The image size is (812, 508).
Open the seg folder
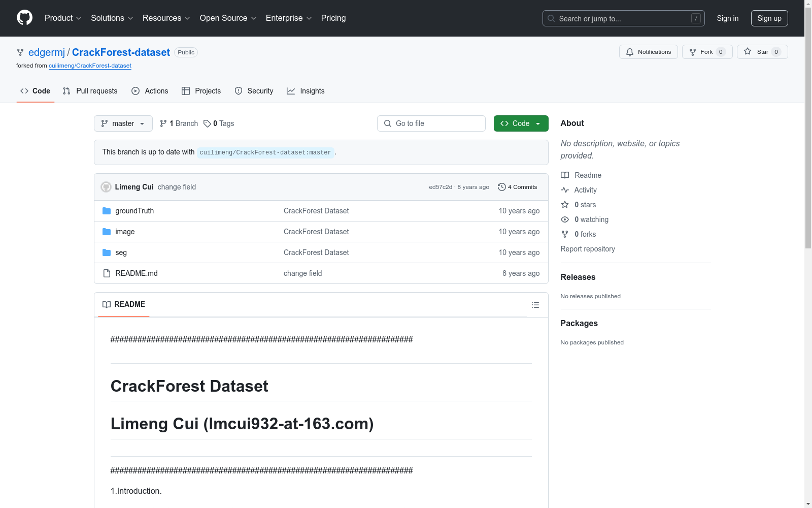point(121,252)
